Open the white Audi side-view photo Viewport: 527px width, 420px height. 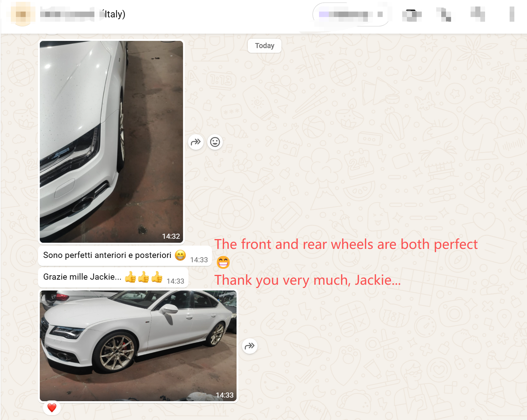pos(138,346)
